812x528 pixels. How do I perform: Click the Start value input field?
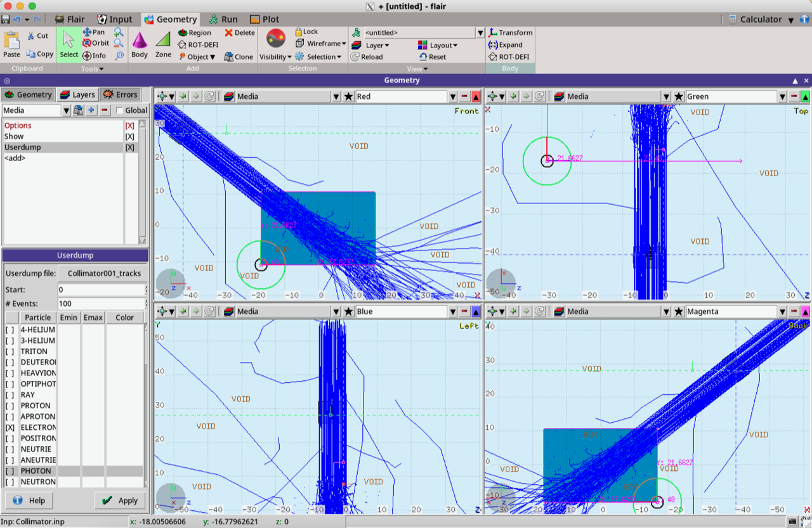101,290
